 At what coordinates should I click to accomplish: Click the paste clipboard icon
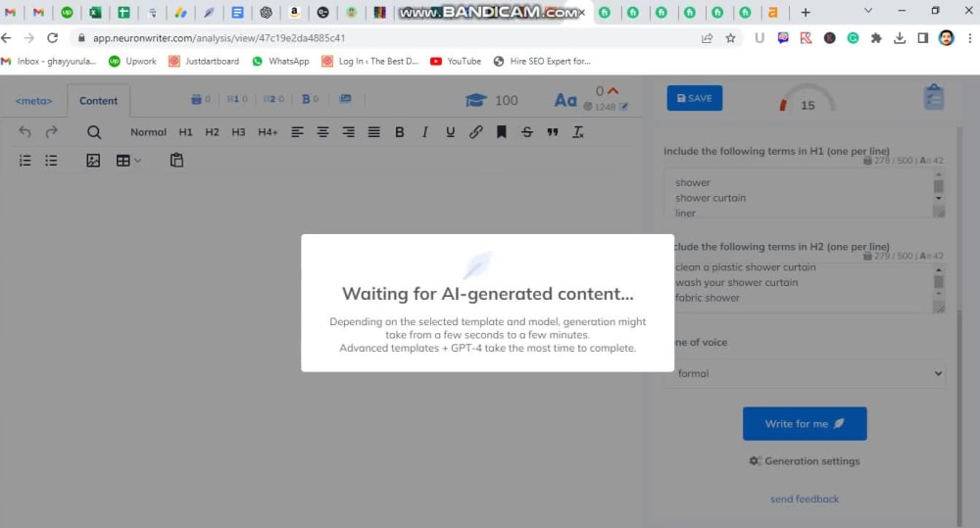pos(176,160)
